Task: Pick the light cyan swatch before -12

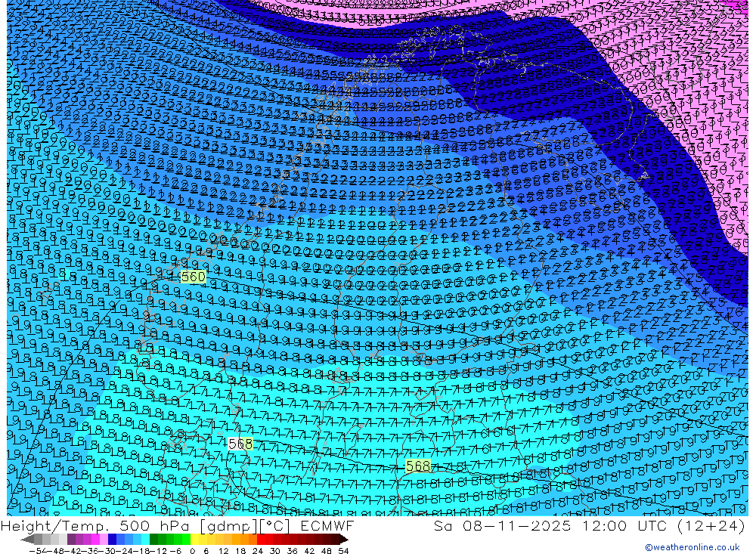Action: click(145, 540)
